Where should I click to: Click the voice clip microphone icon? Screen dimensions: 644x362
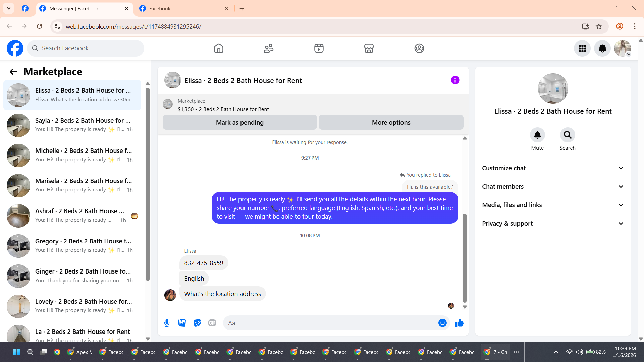point(167,323)
